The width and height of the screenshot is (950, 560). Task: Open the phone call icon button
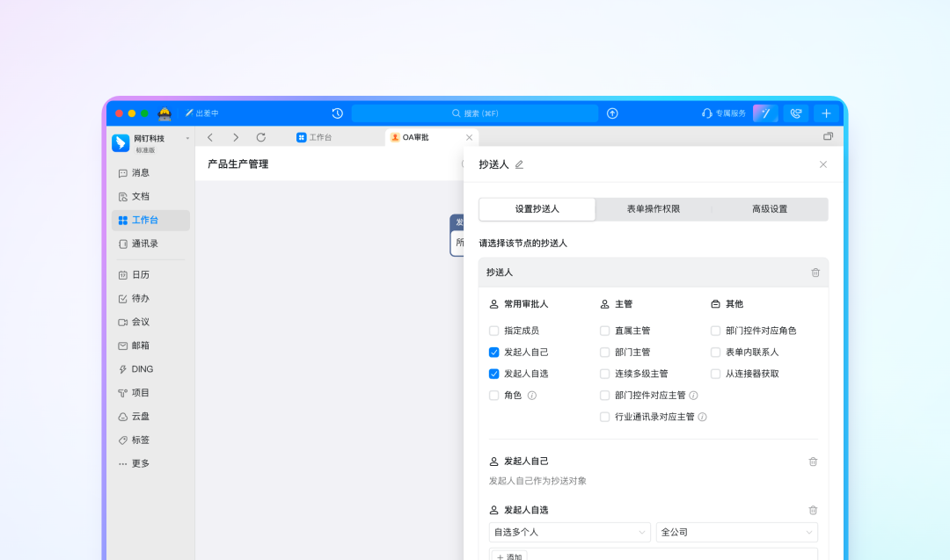(x=796, y=113)
